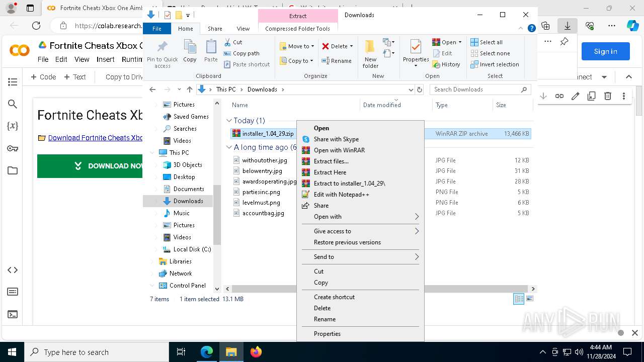Screen dimensions: 644x362
Task: Choose Properties in context menu
Action: pyautogui.click(x=360, y=334)
